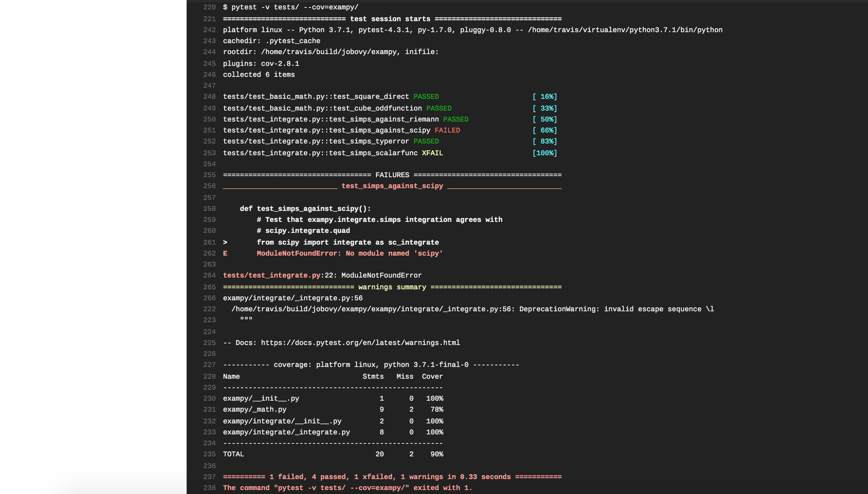Click the test_simps_against_scipy failure heading
Viewport: 868px width, 494px height.
(x=392, y=186)
